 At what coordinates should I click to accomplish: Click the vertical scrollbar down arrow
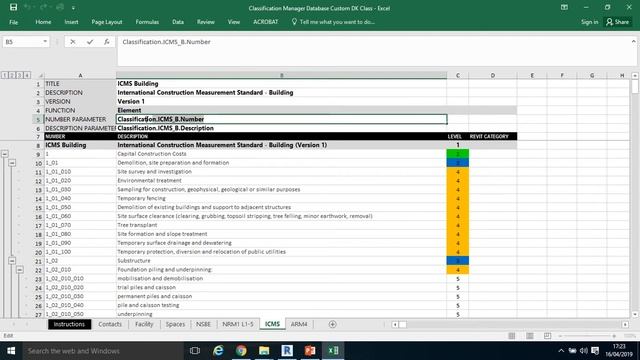(x=635, y=315)
